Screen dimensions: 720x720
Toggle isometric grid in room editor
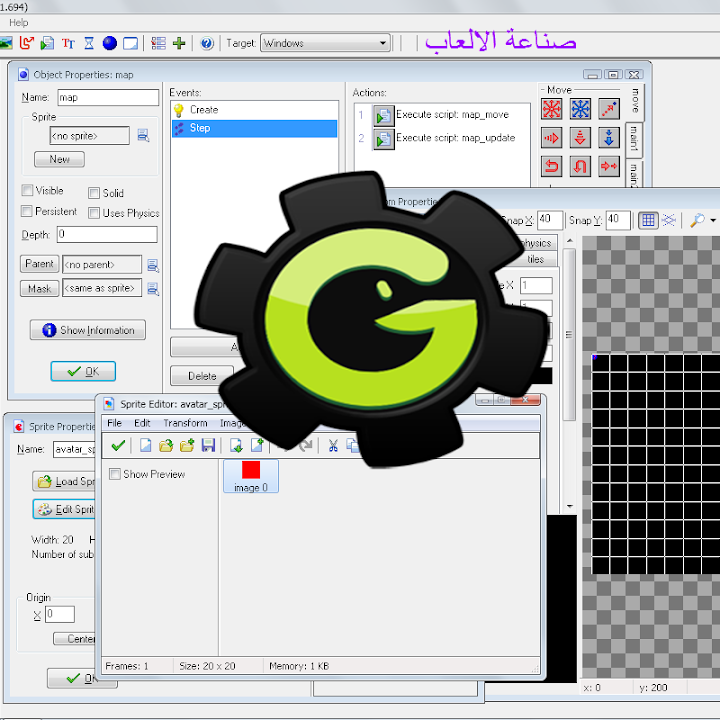(x=669, y=220)
